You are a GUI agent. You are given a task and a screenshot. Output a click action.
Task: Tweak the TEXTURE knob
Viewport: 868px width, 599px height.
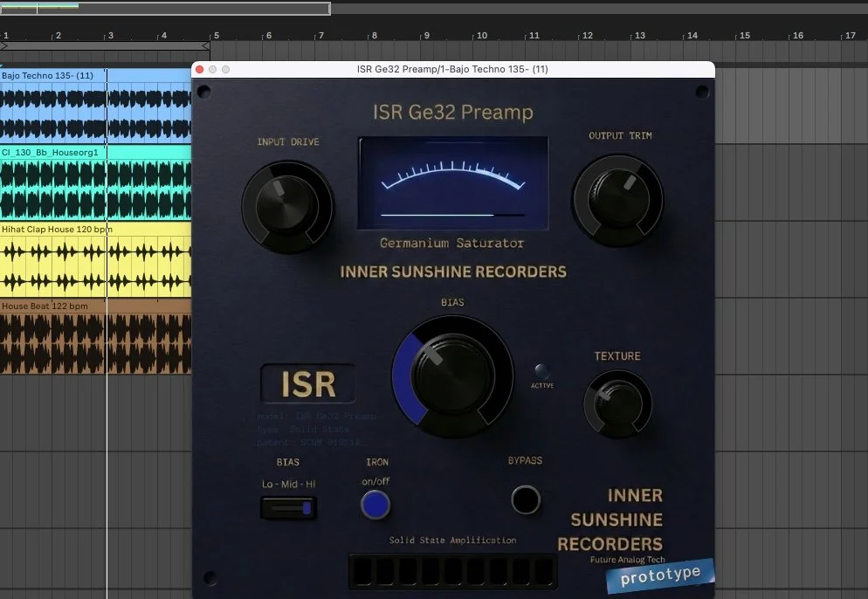(x=618, y=403)
